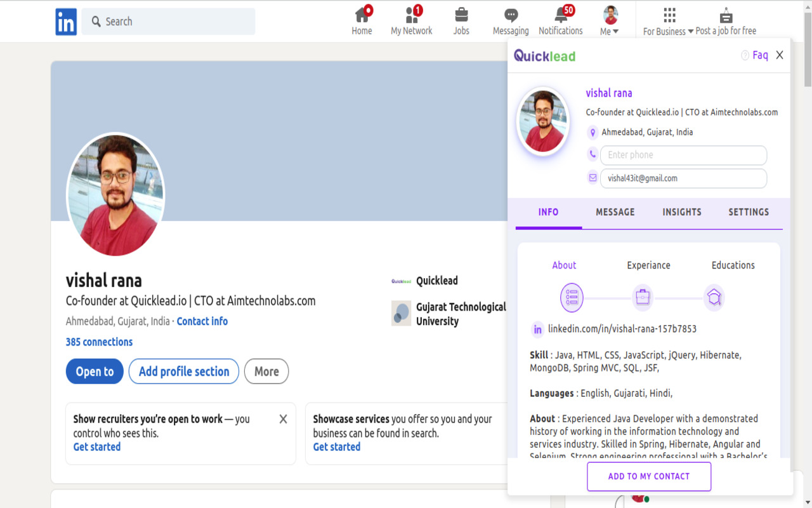Select the Educations section label
This screenshot has width=812, height=508.
click(x=733, y=265)
